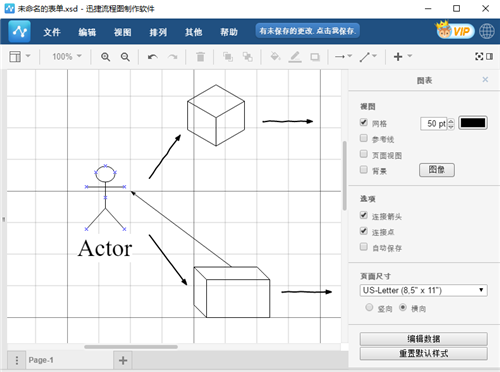Enable the 背景 background checkbox

coord(364,169)
